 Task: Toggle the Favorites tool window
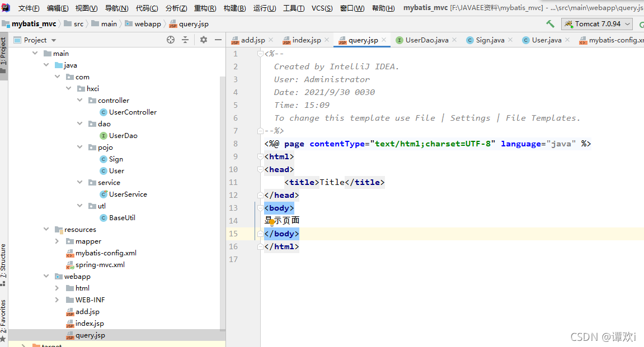(4, 314)
